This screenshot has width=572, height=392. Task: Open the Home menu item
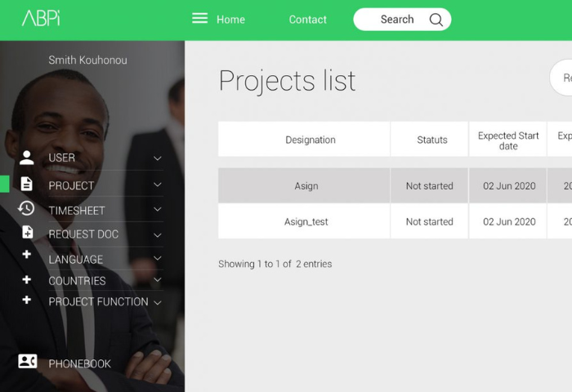pos(230,20)
